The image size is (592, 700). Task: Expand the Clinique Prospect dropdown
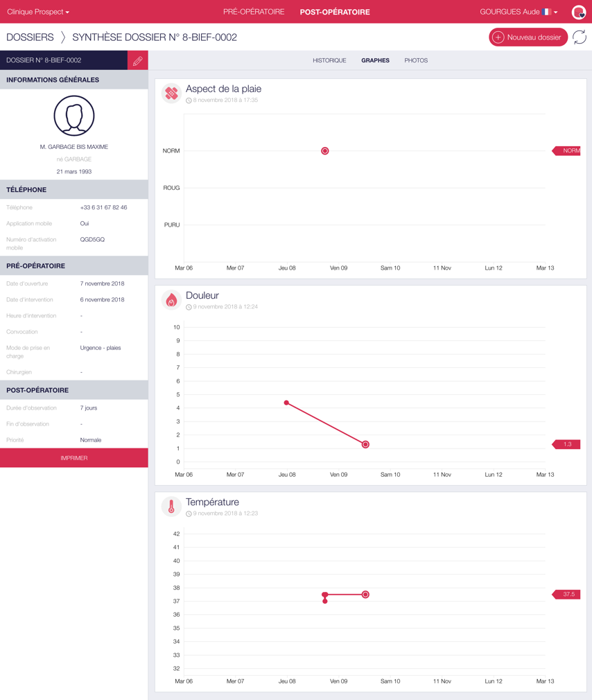[x=38, y=12]
